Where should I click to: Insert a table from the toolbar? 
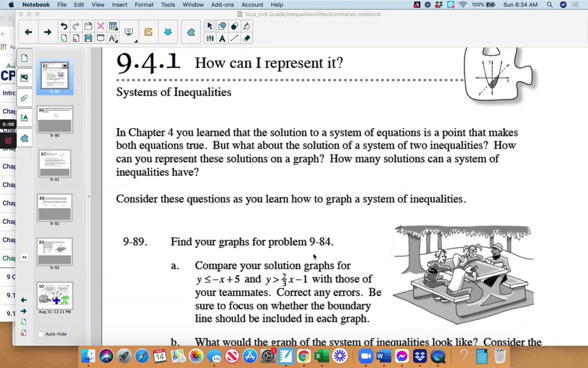click(113, 26)
